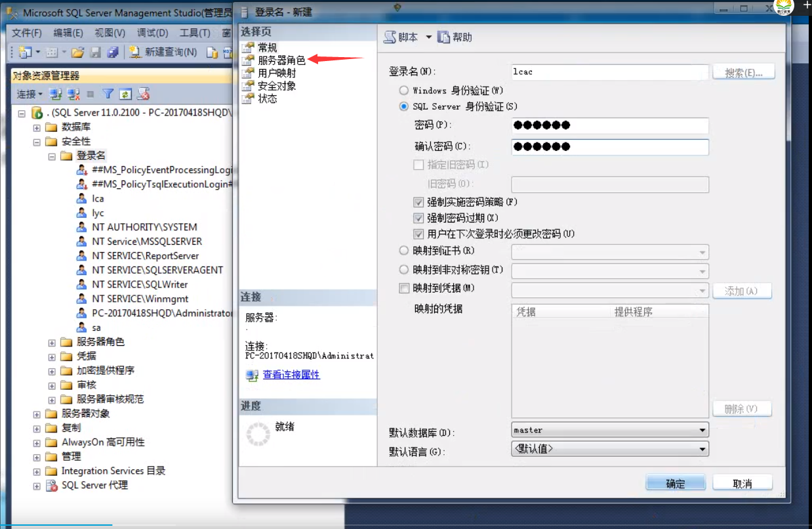Viewport: 812px width, 529px height.
Task: Toggle 用户在下次登录时必须更改密码 checkbox
Action: pos(418,234)
